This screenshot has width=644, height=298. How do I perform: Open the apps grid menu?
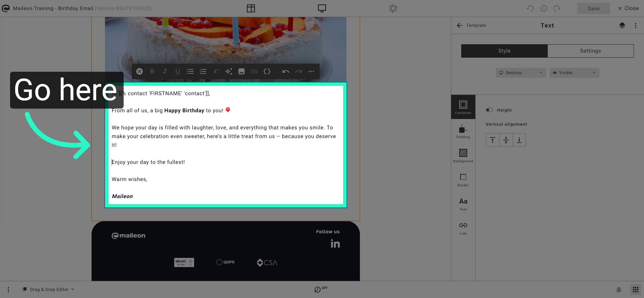[x=636, y=290]
